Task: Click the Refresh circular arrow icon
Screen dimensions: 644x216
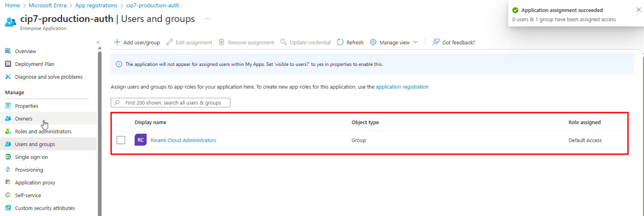Action: pyautogui.click(x=340, y=42)
